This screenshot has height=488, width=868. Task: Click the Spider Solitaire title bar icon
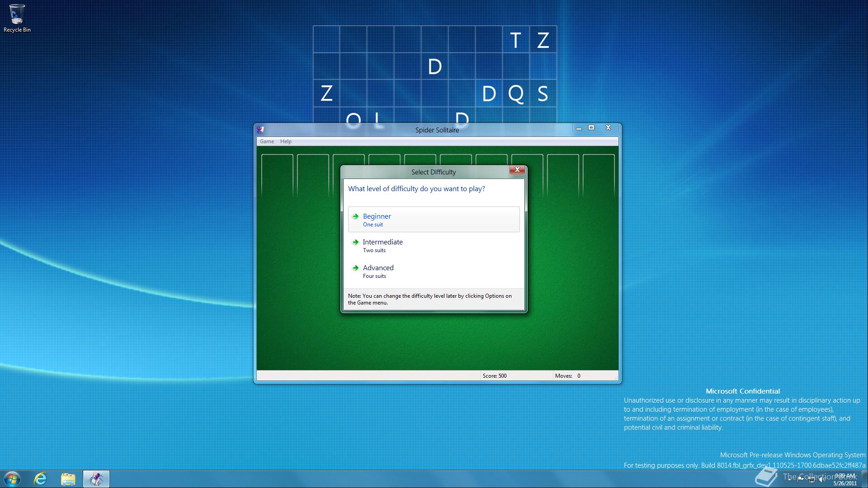[x=260, y=130]
